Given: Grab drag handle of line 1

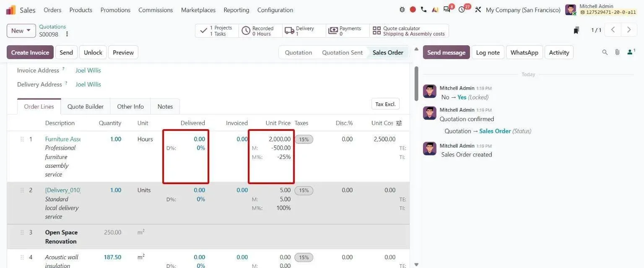Looking at the screenshot, I should coord(22,139).
